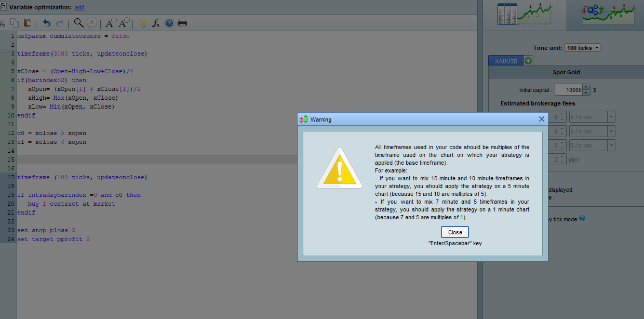This screenshot has width=644, height=319.
Task: Click code line 'set target pprofit 2'
Action: pyautogui.click(x=53, y=239)
